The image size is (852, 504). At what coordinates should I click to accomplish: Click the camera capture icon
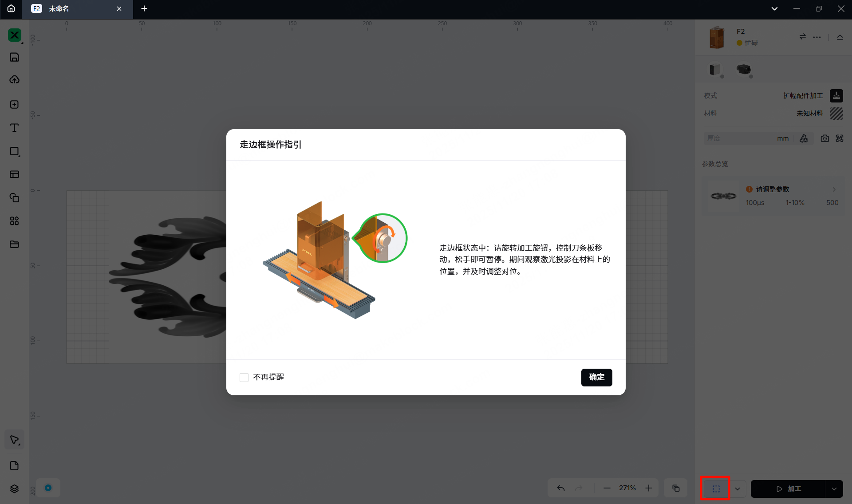click(x=824, y=138)
